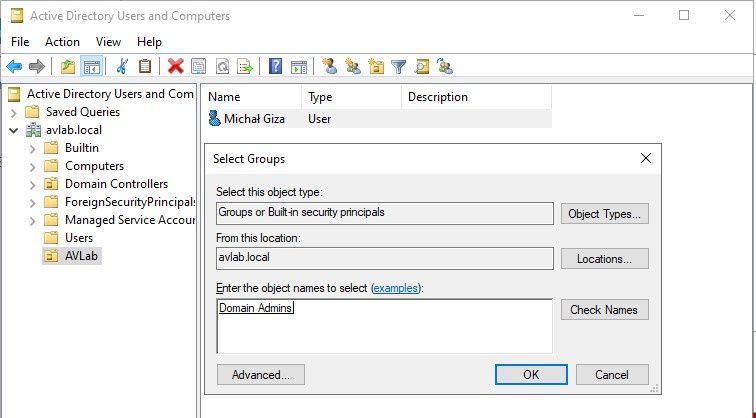Collapse the avlab.local domain node
The height and width of the screenshot is (418, 756).
14,130
